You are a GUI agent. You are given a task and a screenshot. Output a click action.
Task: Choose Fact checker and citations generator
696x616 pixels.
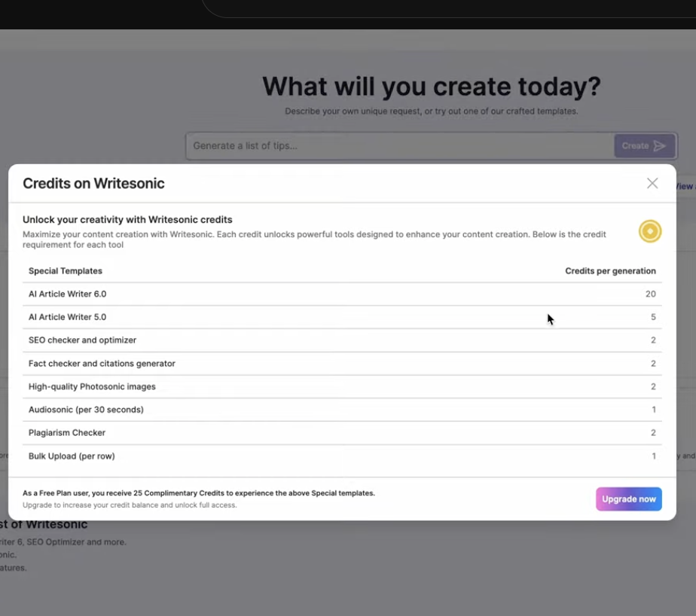[x=102, y=364]
